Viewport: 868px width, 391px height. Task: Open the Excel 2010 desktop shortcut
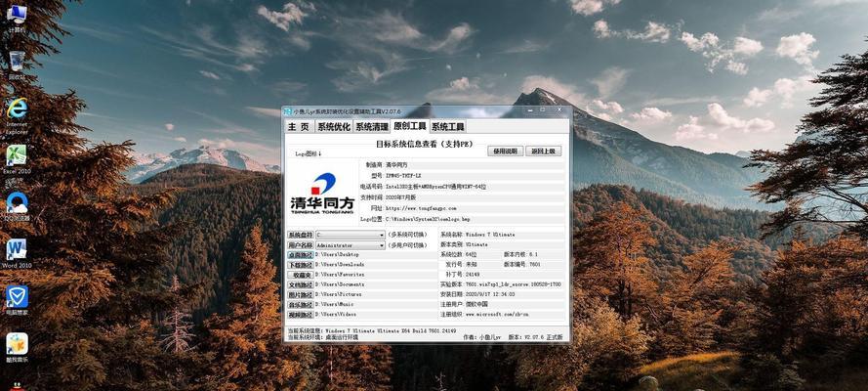click(17, 160)
